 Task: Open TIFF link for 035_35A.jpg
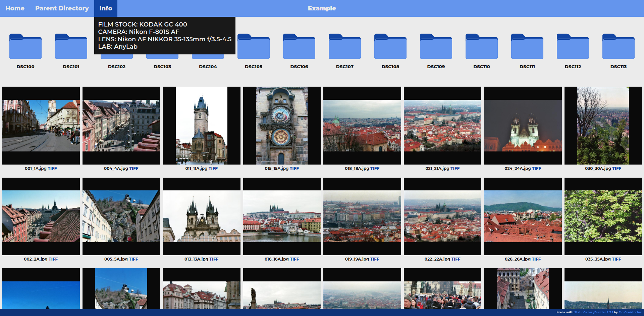(616, 259)
